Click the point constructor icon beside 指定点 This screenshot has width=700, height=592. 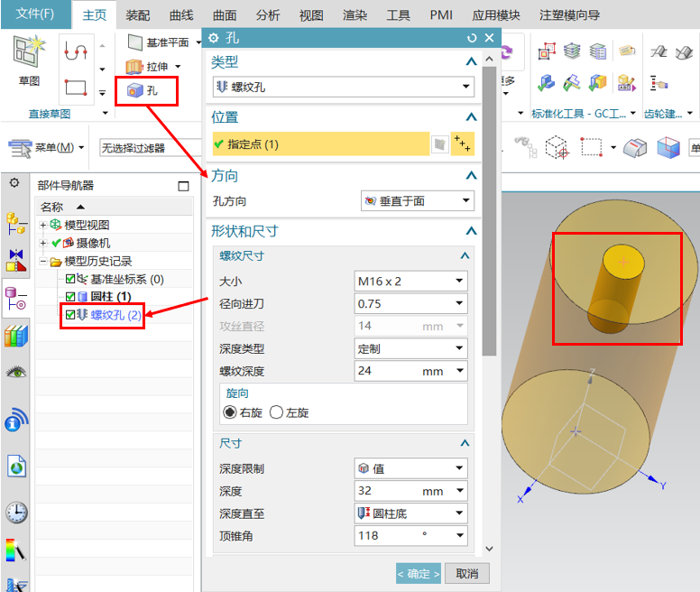pos(462,144)
